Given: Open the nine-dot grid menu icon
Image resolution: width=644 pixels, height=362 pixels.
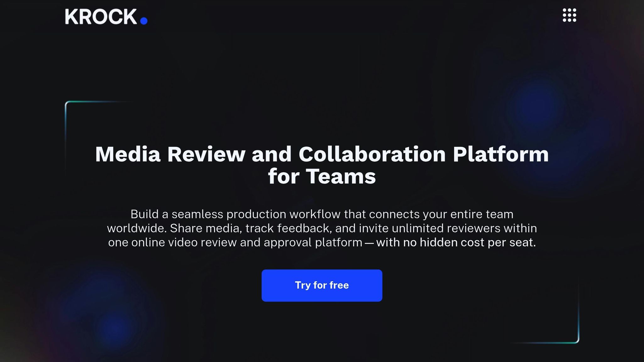Looking at the screenshot, I should pyautogui.click(x=569, y=15).
